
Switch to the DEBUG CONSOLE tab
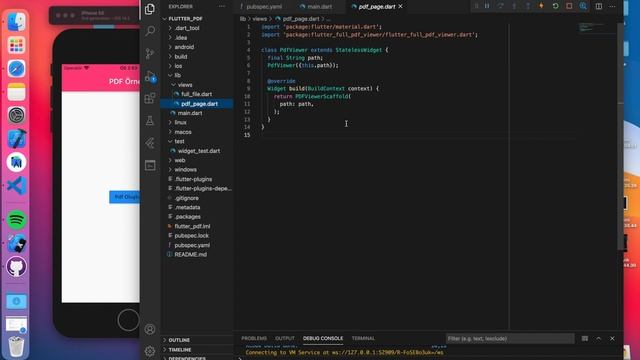[323, 338]
